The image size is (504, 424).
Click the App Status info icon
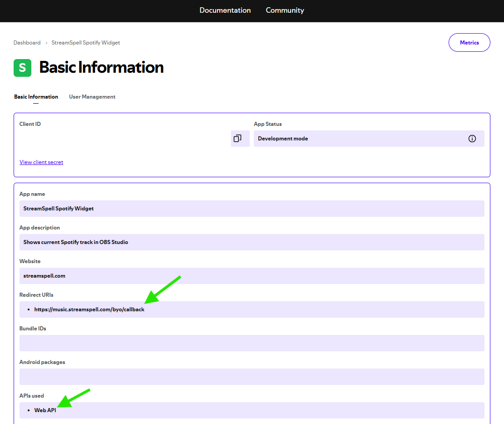point(472,139)
